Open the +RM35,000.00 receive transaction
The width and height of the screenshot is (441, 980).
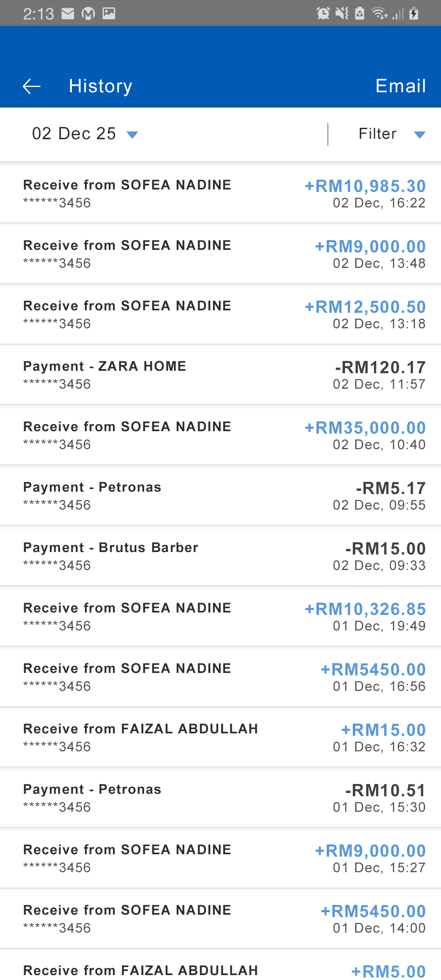point(220,435)
